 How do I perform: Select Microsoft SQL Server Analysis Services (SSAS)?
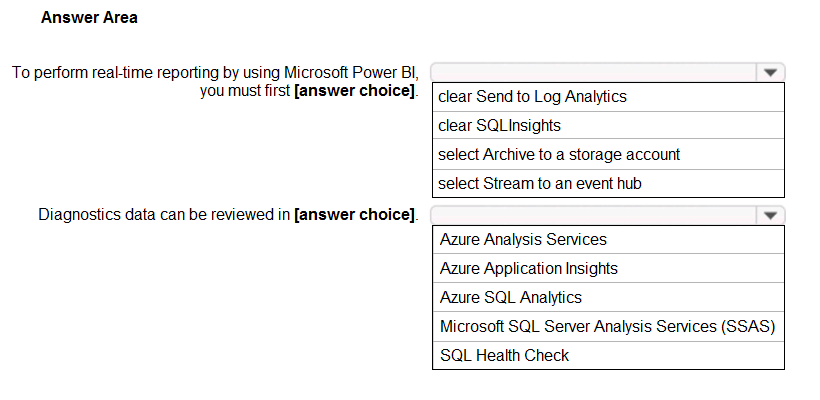[x=608, y=326]
